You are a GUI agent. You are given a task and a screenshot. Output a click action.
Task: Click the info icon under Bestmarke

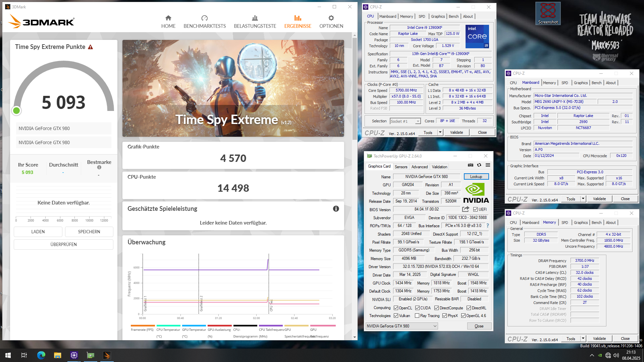click(x=99, y=167)
